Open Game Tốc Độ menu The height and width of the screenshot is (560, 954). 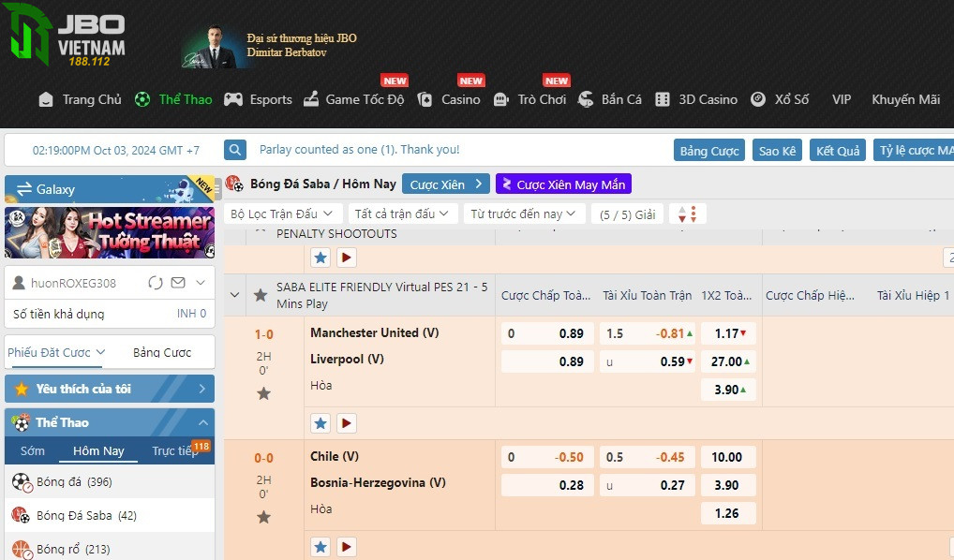click(x=353, y=99)
